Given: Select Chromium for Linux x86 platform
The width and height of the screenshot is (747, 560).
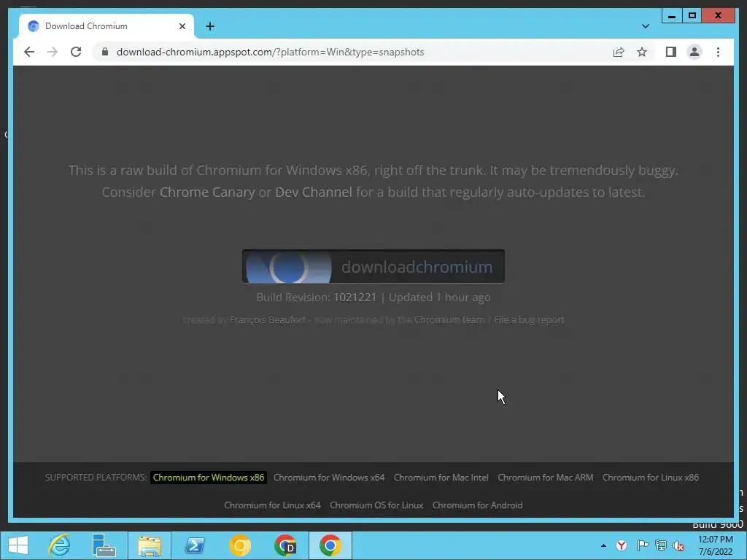Looking at the screenshot, I should coord(650,478).
